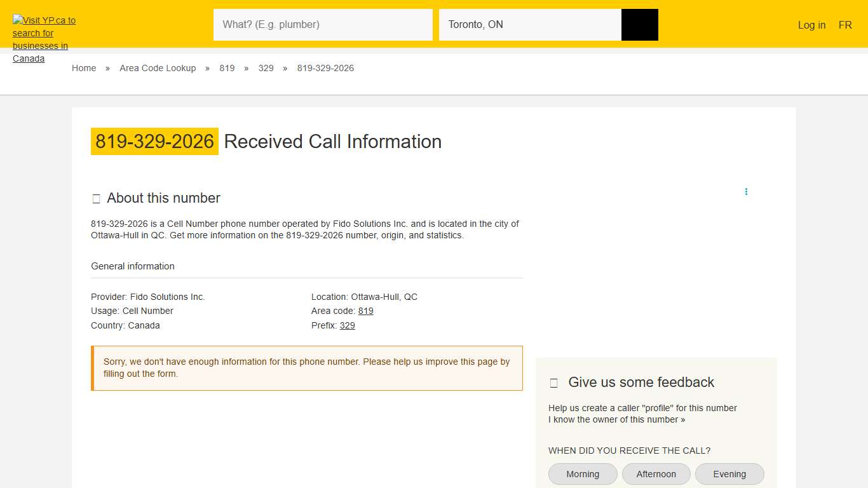Viewport: 868px width, 488px height.
Task: Switch the site language to FR
Action: point(845,25)
